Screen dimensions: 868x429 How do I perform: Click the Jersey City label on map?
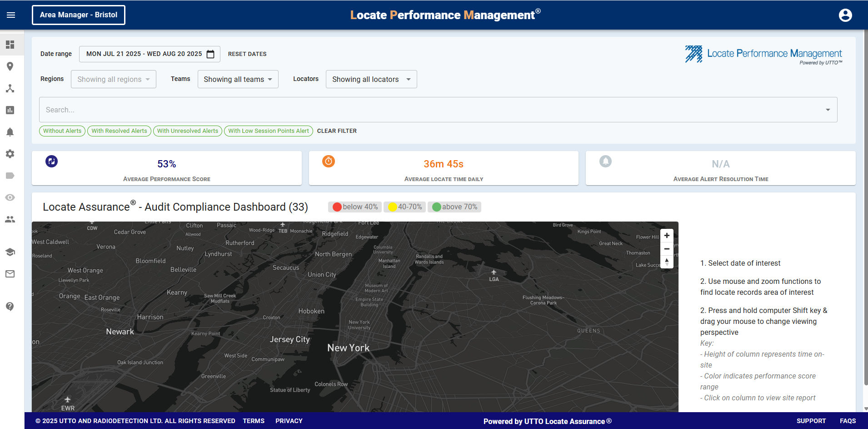290,339
